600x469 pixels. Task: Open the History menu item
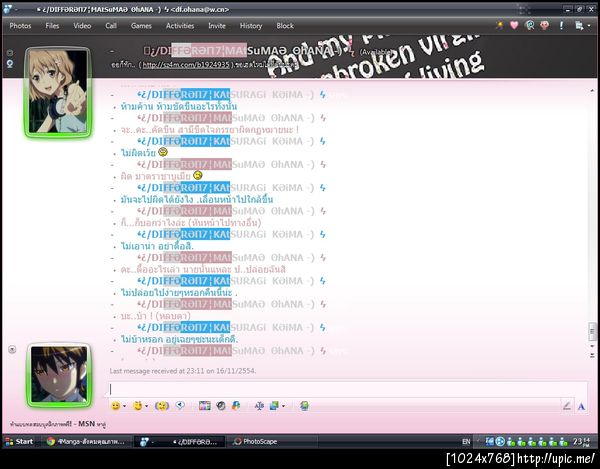(x=251, y=26)
